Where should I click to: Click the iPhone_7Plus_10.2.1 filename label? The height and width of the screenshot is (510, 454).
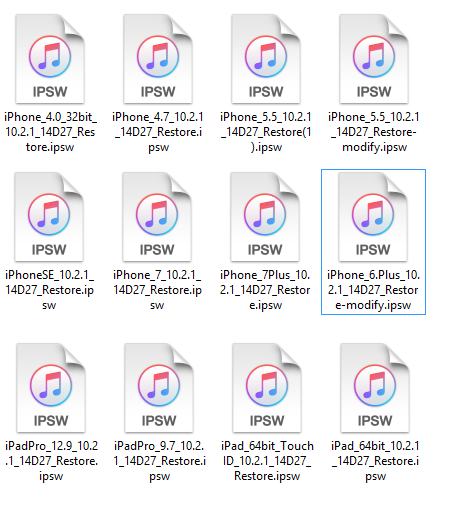click(265, 290)
